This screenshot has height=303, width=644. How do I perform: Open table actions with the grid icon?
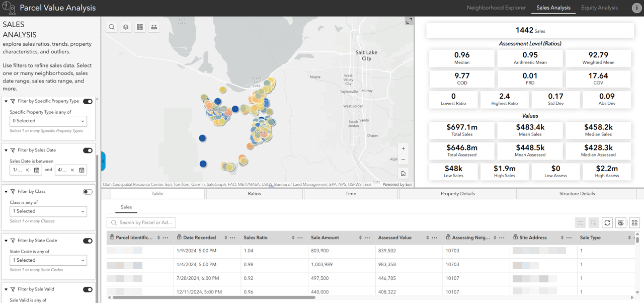click(x=634, y=222)
